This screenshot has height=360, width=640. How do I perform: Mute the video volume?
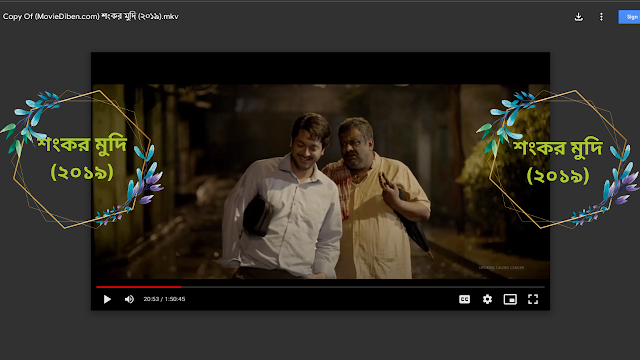[129, 299]
